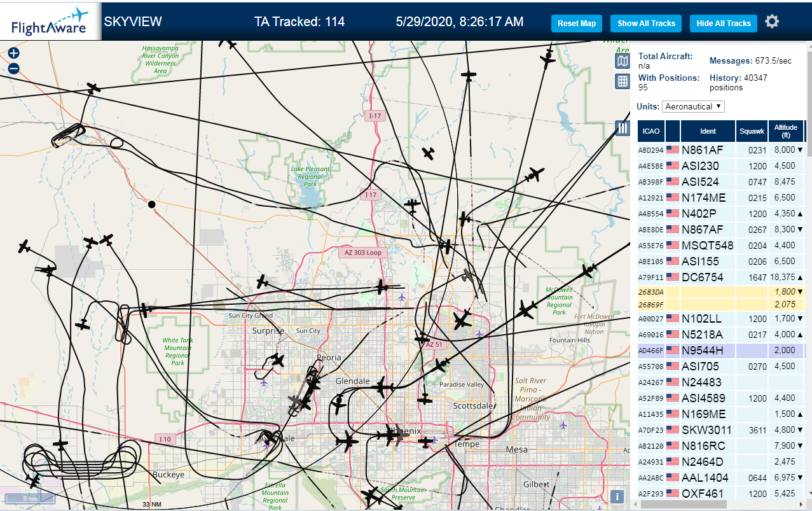
Task: Select the SKW3011 aircraft row
Action: pos(721,430)
